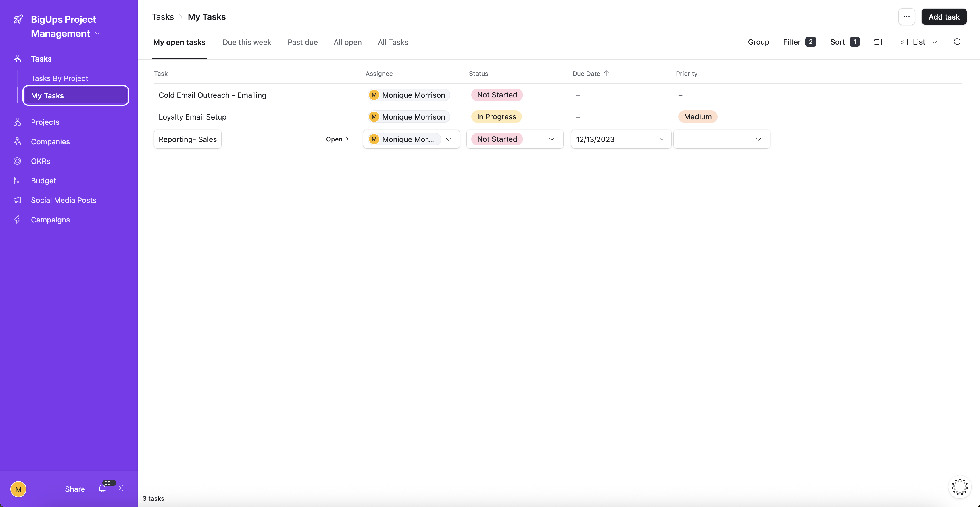The image size is (980, 507).
Task: Click Tasks breadcrumb link
Action: pyautogui.click(x=162, y=17)
